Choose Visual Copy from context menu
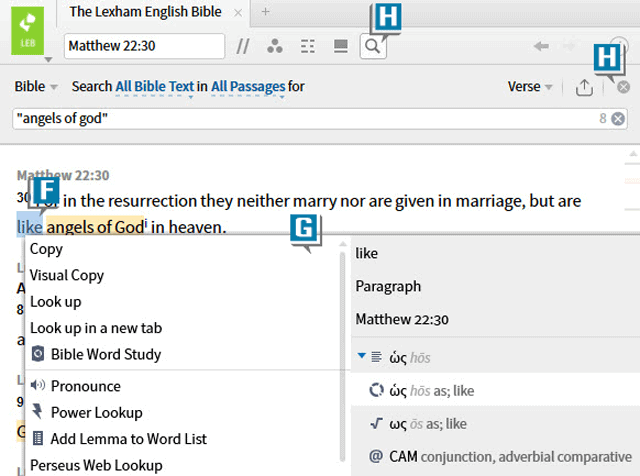Screen dimensions: 640x476 click(x=67, y=276)
